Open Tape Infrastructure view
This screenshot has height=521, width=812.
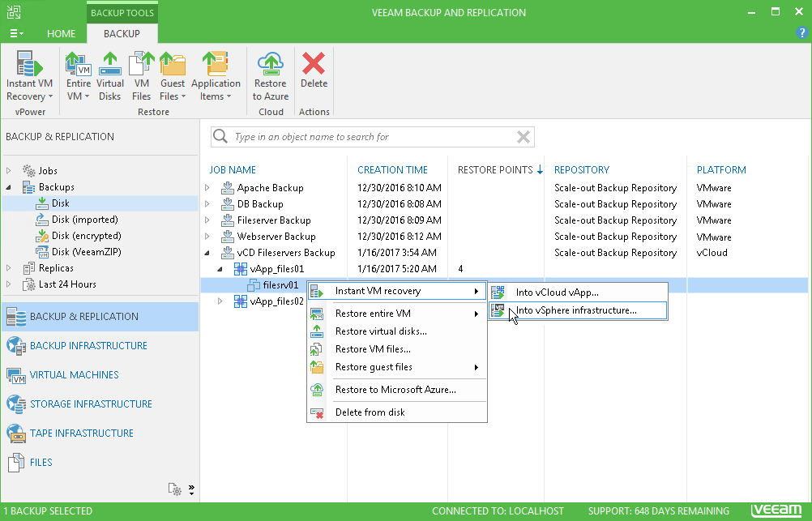pos(100,433)
